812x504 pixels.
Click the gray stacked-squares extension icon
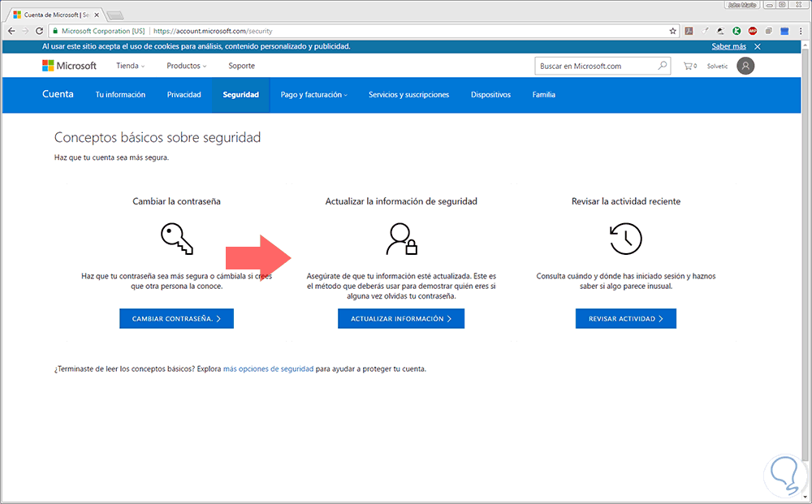click(768, 31)
